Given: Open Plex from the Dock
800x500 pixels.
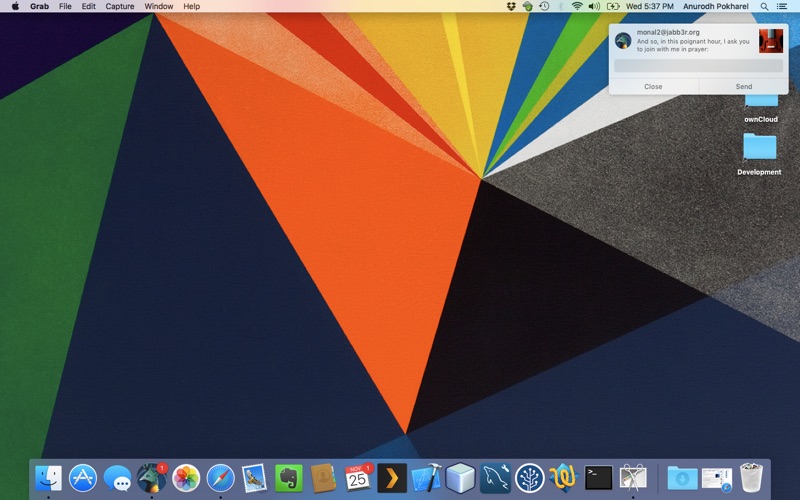Looking at the screenshot, I should [x=391, y=478].
